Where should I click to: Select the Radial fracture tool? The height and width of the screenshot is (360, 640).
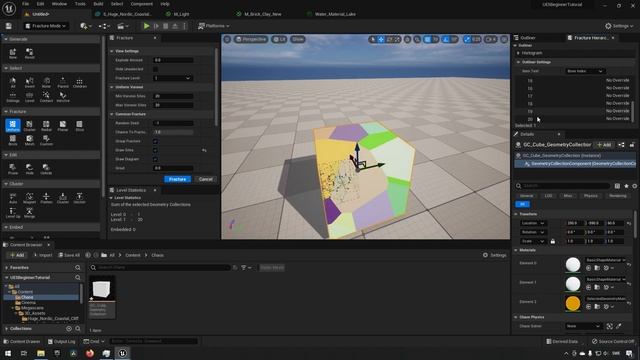[46, 125]
